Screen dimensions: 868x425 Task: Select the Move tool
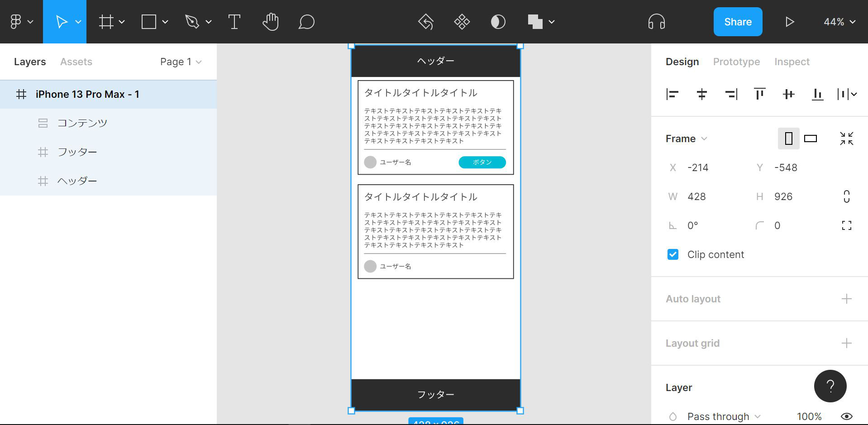[61, 22]
